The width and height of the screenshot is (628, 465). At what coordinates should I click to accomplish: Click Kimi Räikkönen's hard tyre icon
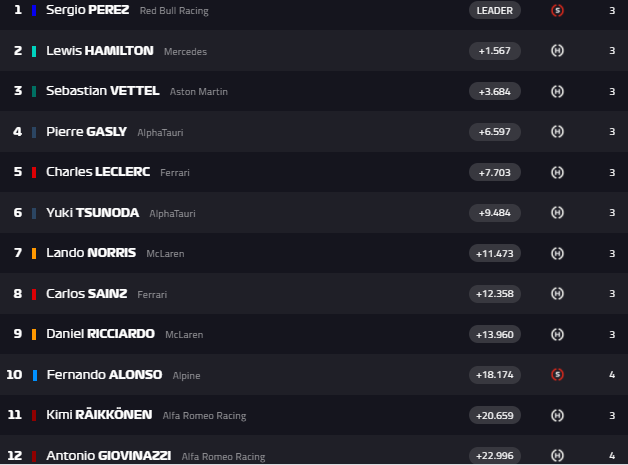(x=557, y=415)
